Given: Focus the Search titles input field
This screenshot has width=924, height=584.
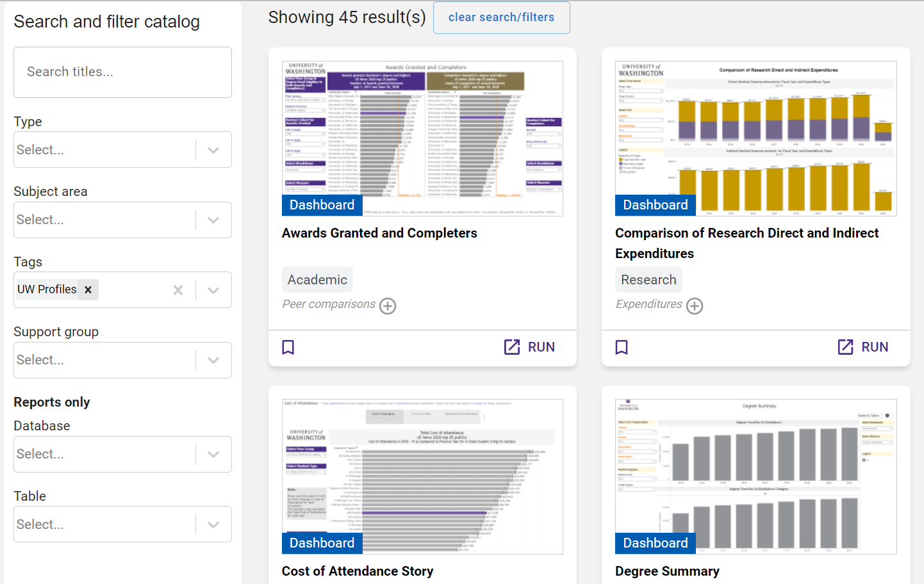Looking at the screenshot, I should (122, 72).
